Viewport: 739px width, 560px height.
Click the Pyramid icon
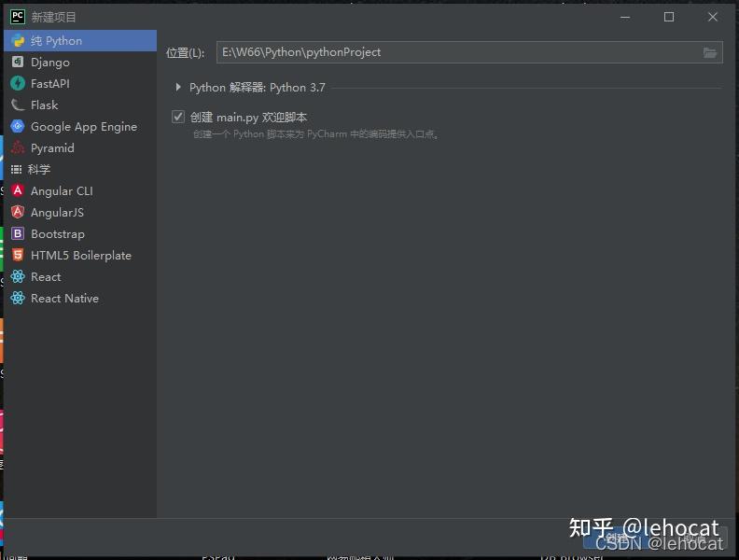[x=18, y=147]
